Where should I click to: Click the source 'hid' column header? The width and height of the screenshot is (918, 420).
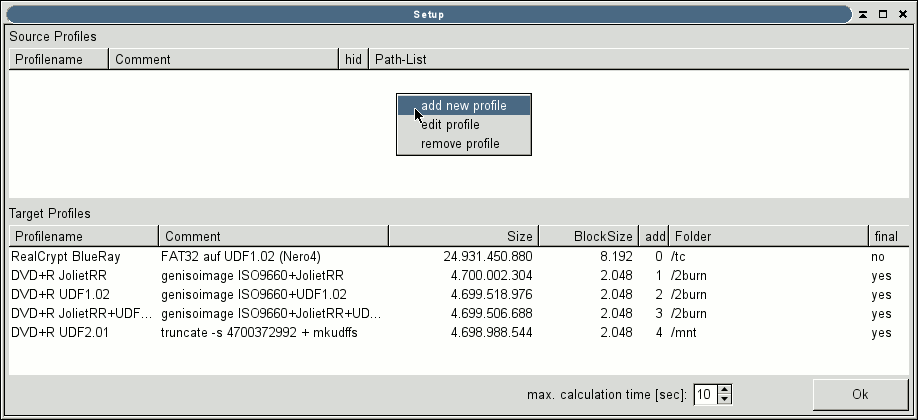coord(353,59)
